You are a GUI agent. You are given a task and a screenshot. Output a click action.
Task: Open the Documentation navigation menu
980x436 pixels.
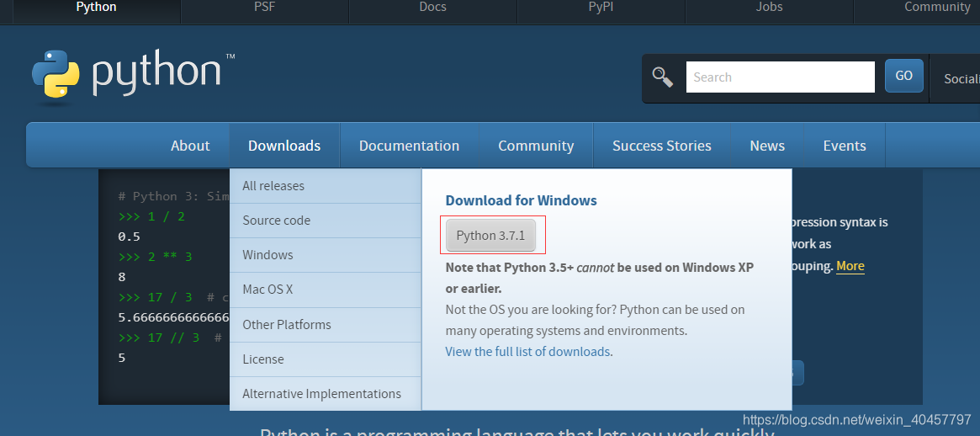coord(410,146)
